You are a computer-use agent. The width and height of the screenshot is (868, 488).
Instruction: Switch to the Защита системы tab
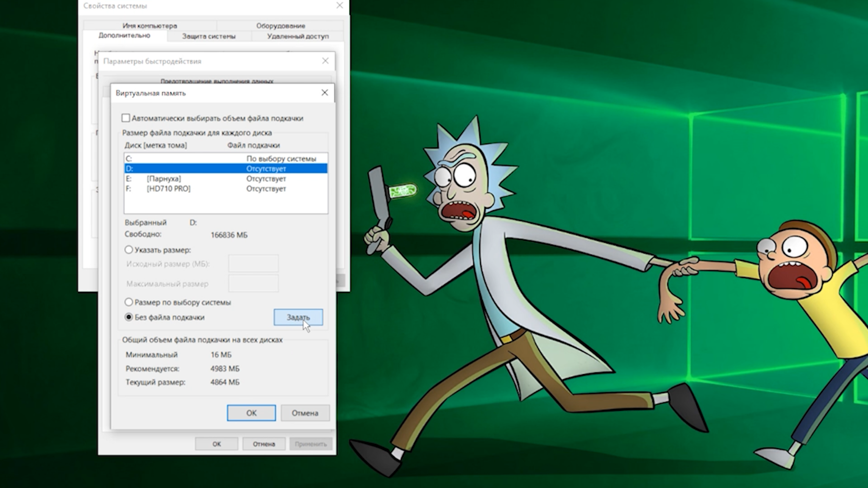click(209, 36)
